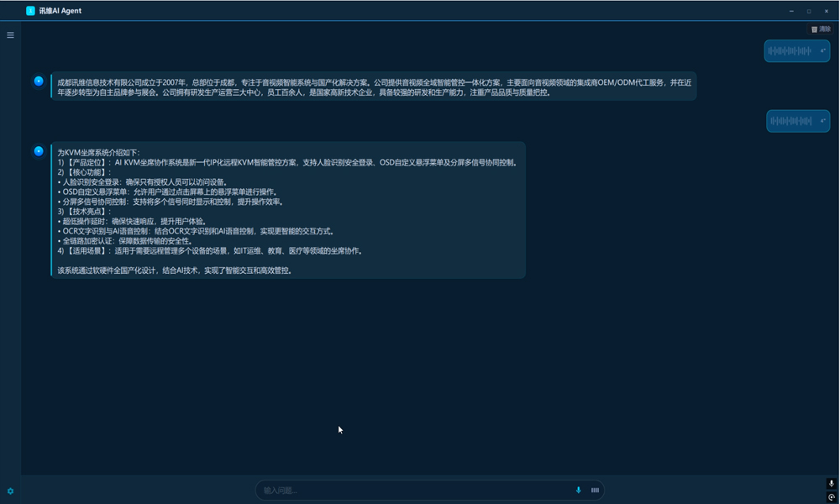
Task: Click the closing line 该系统通过软硬件全国产化设计
Action: coord(176,270)
